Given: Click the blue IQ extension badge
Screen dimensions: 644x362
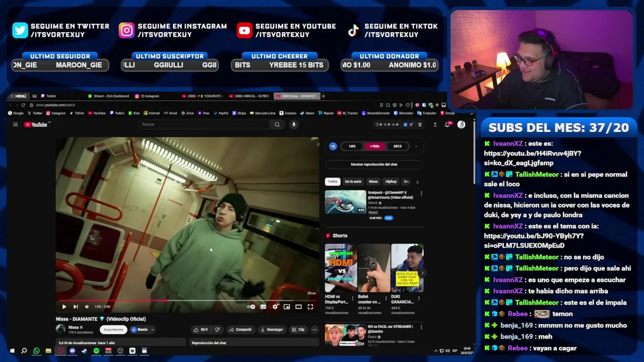Looking at the screenshot, I should point(333,146).
